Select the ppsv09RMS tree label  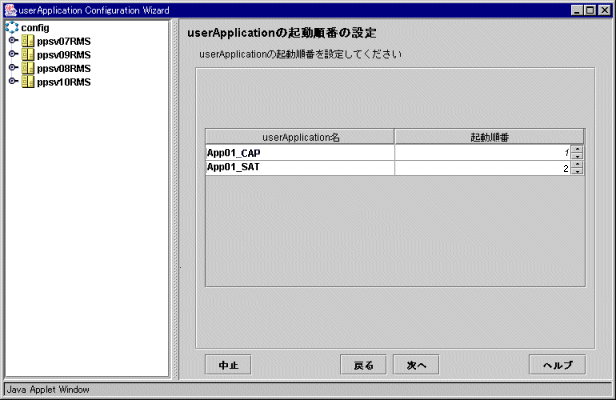pyautogui.click(x=64, y=55)
